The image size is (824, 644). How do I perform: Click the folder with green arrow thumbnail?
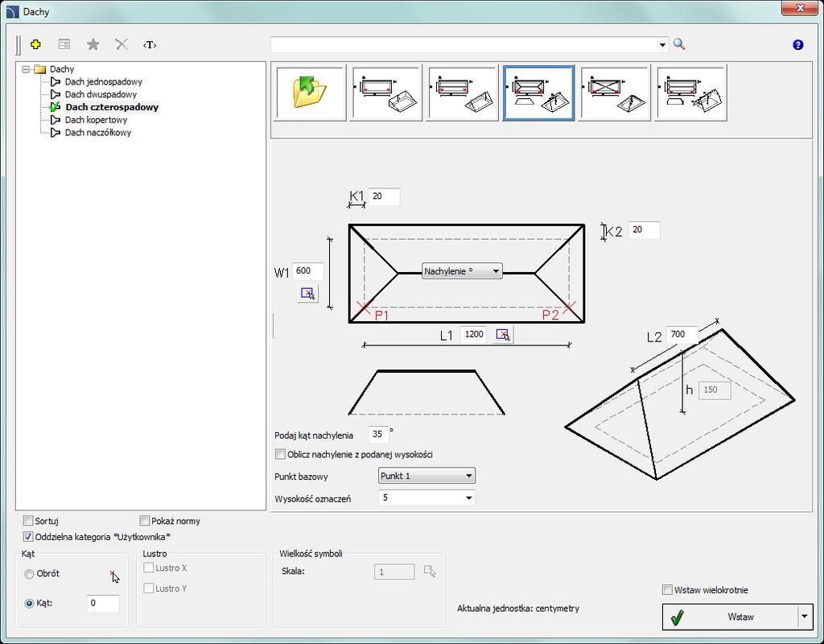pyautogui.click(x=310, y=93)
